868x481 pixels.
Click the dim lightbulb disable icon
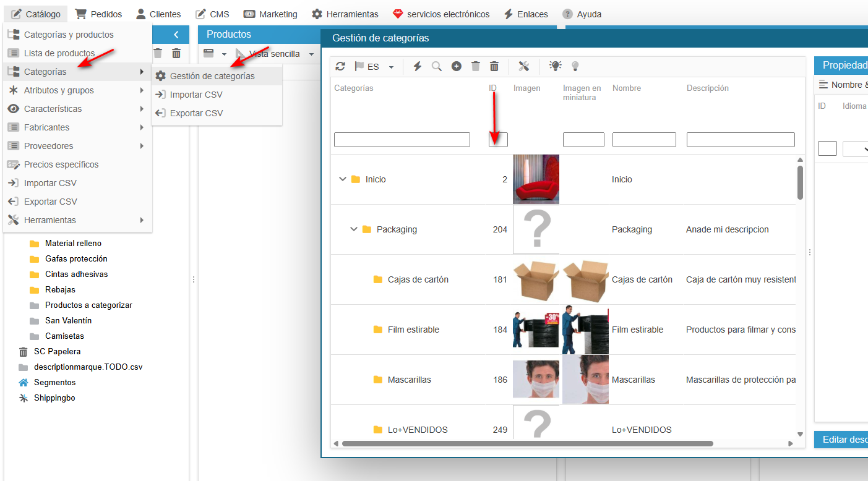point(575,66)
